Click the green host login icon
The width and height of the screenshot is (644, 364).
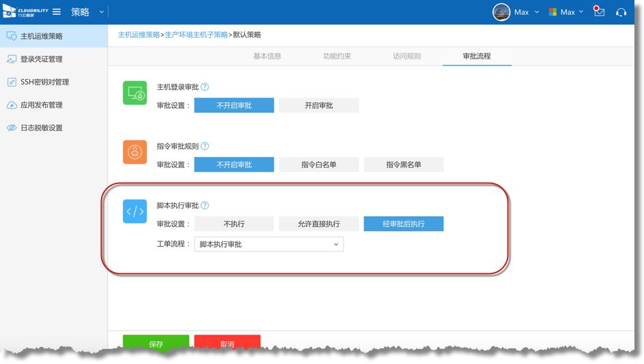(x=134, y=93)
